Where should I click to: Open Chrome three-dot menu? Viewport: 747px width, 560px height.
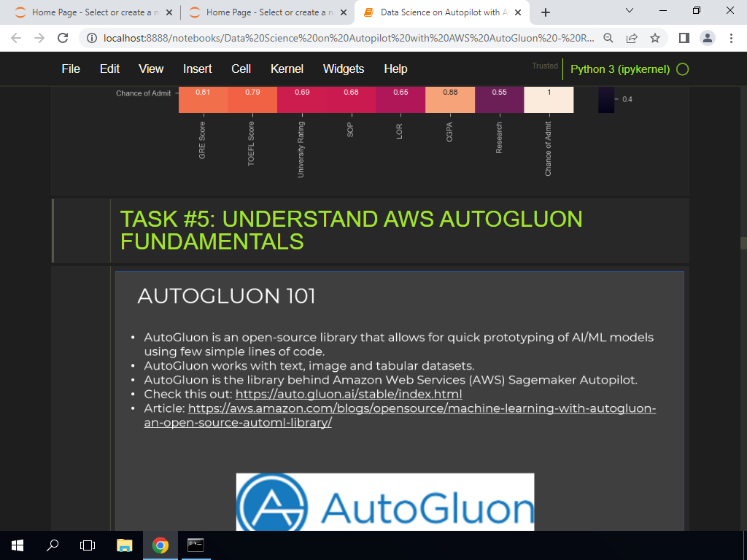click(x=731, y=38)
